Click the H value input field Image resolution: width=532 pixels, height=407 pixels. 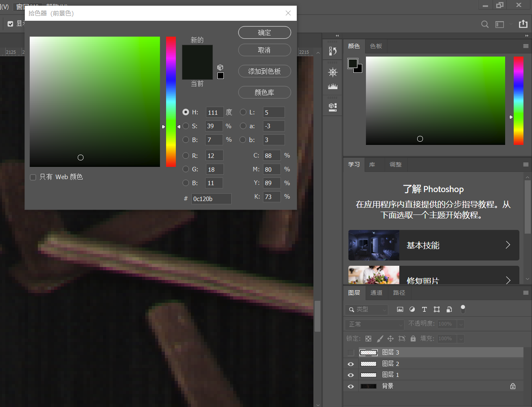[x=215, y=112]
